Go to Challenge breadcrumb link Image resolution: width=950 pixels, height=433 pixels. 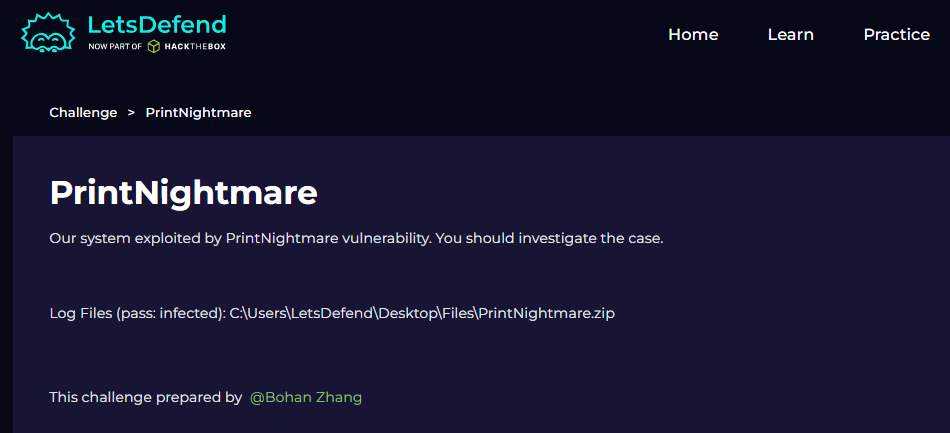coord(83,113)
